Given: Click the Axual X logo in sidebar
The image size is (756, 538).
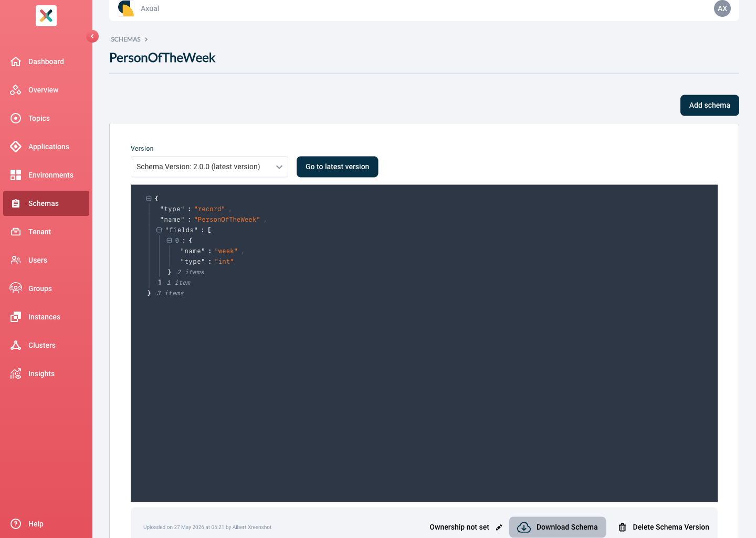Looking at the screenshot, I should 46,16.
